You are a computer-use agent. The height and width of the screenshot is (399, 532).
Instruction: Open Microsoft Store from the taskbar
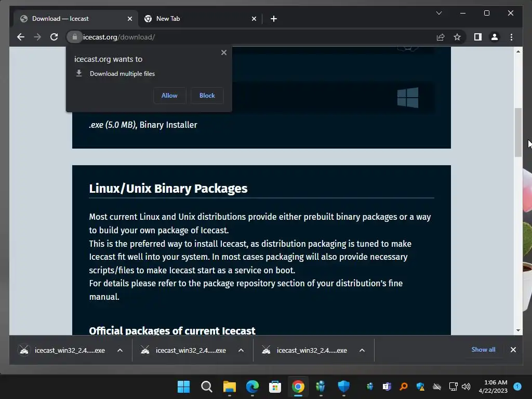tap(275, 387)
